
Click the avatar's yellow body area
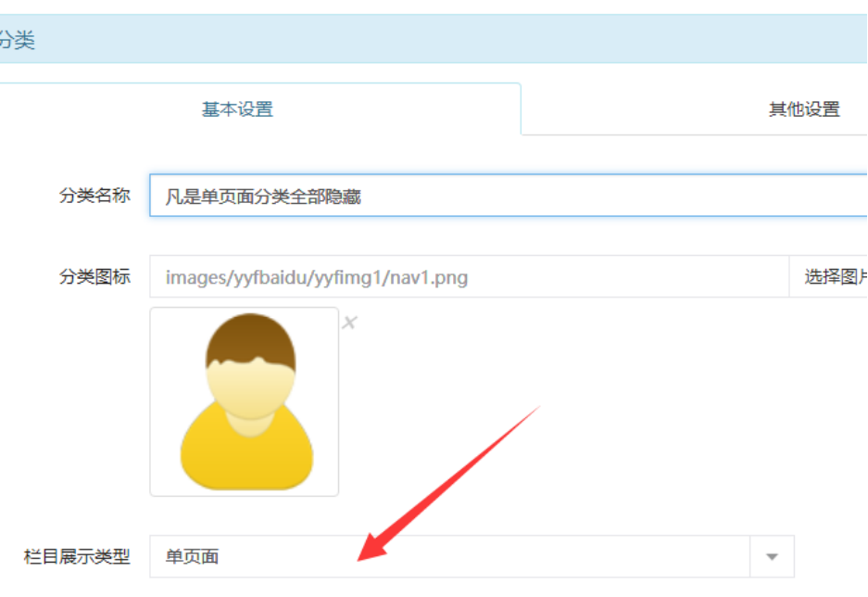tap(247, 457)
